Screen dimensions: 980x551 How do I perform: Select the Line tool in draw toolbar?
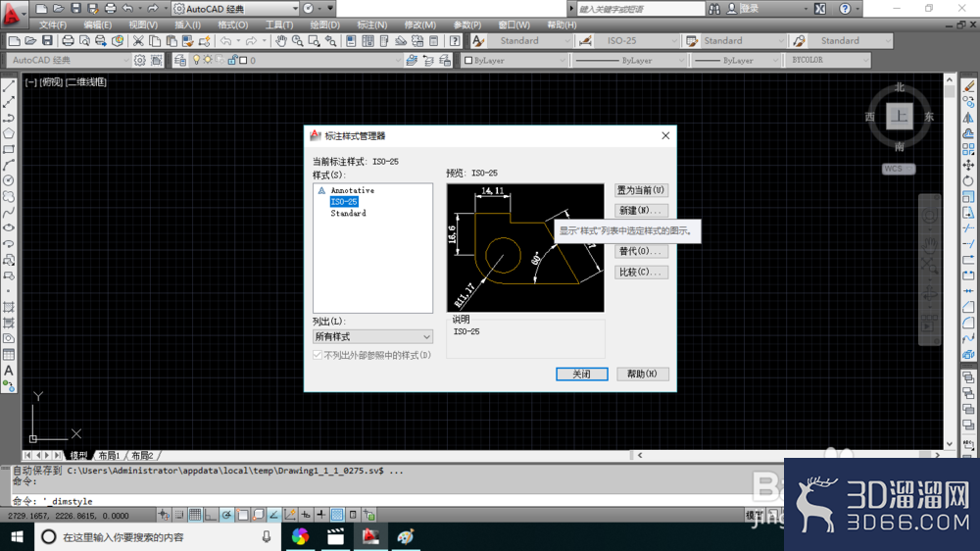coord(9,86)
